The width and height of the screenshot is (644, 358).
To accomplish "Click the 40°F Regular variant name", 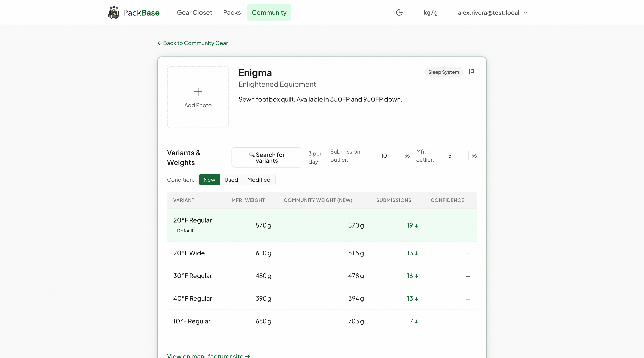I will click(x=192, y=299).
